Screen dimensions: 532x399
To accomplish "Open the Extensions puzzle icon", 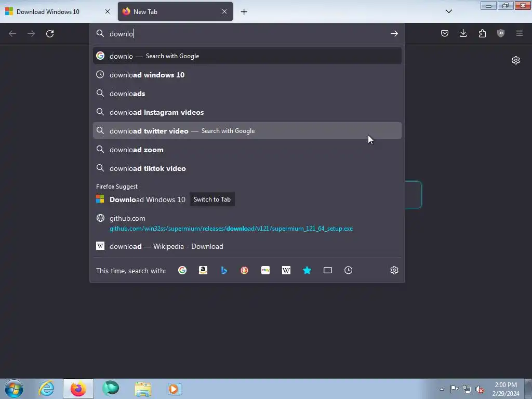I will 482,33.
